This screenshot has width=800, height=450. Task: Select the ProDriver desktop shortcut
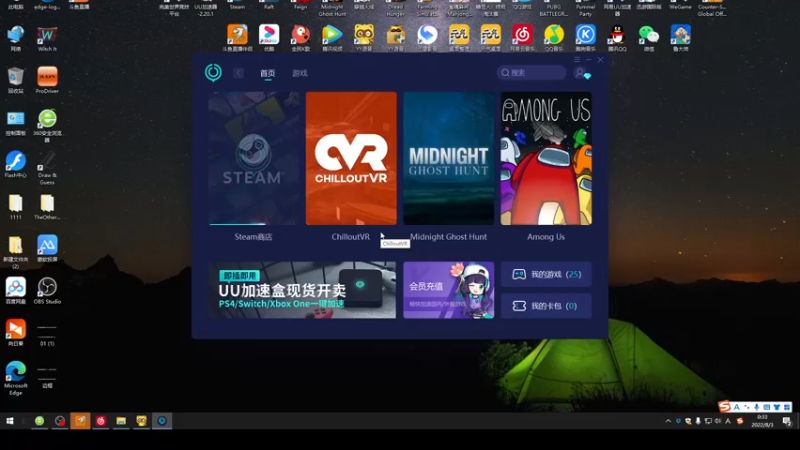(x=47, y=81)
